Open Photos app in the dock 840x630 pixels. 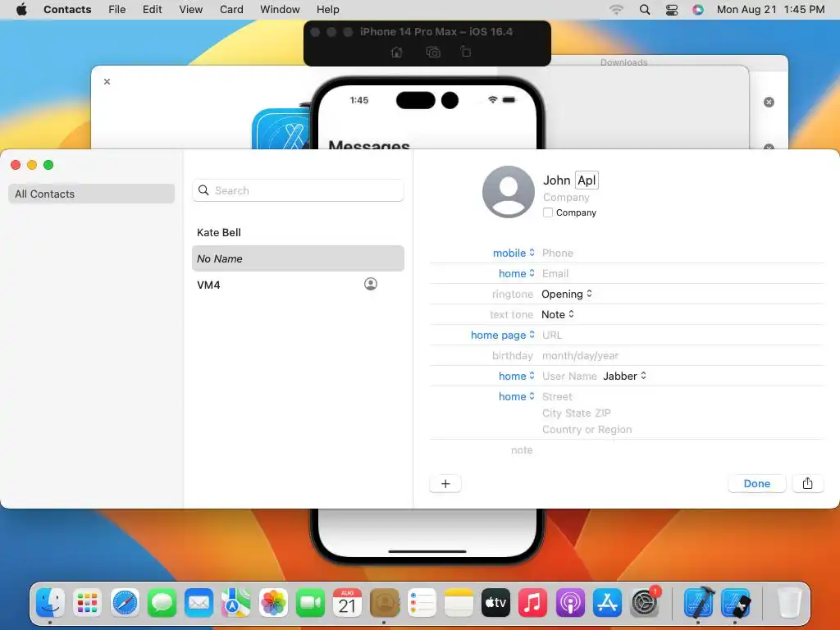pyautogui.click(x=273, y=603)
